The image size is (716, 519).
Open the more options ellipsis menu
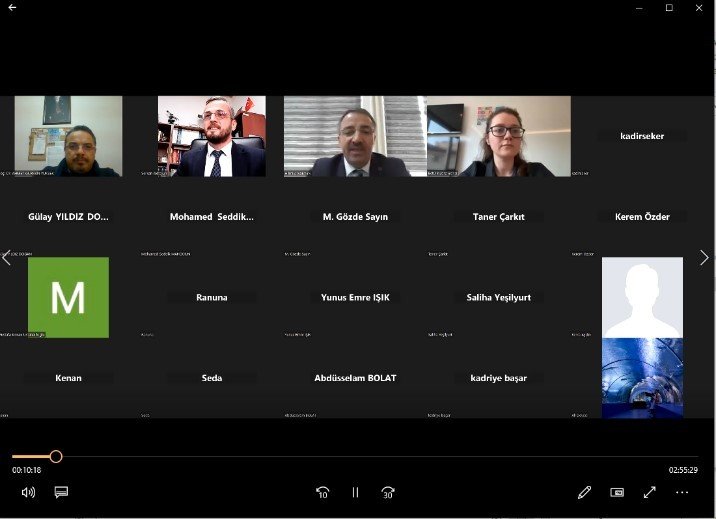coord(682,492)
